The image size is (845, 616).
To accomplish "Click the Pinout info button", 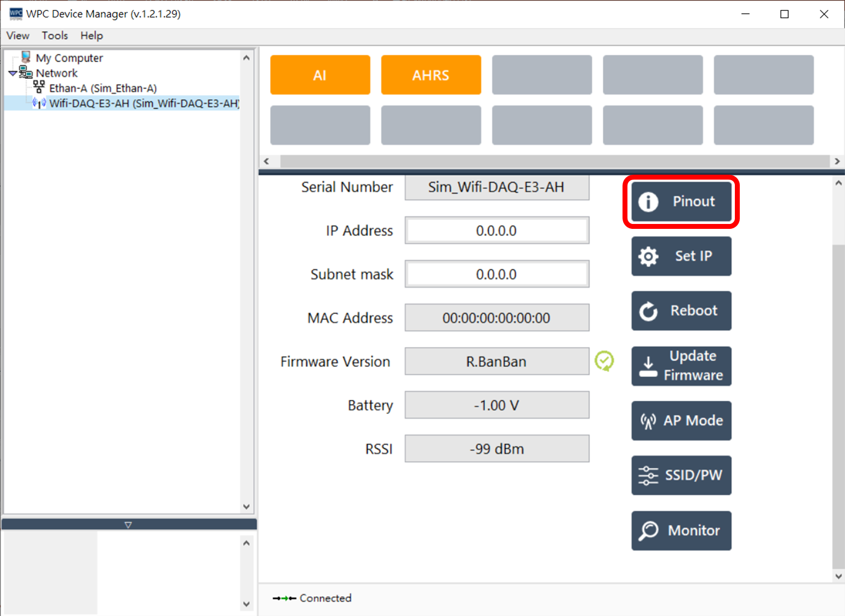I will click(681, 202).
